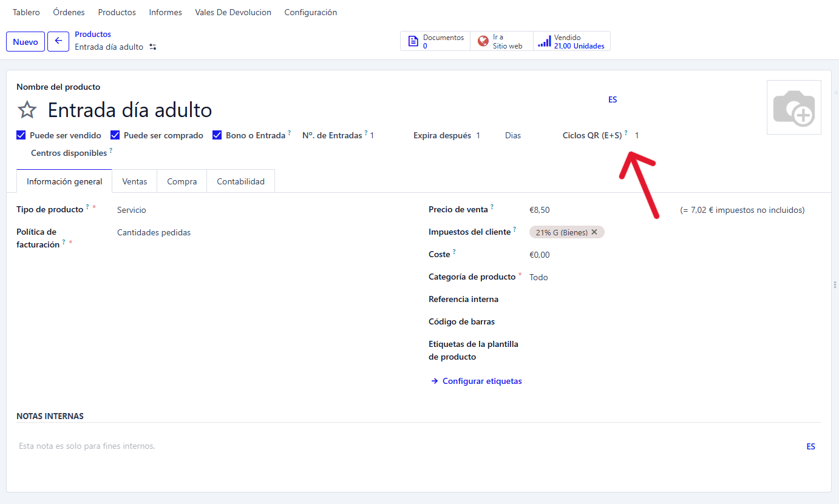Open the Tipo de producto dropdown
Viewport: 839px width, 504px height.
[243, 210]
